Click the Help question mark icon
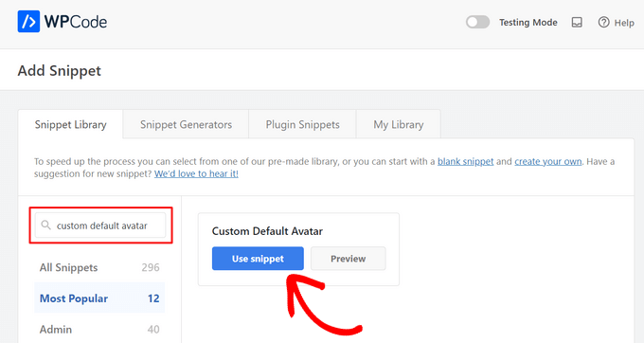 [603, 22]
